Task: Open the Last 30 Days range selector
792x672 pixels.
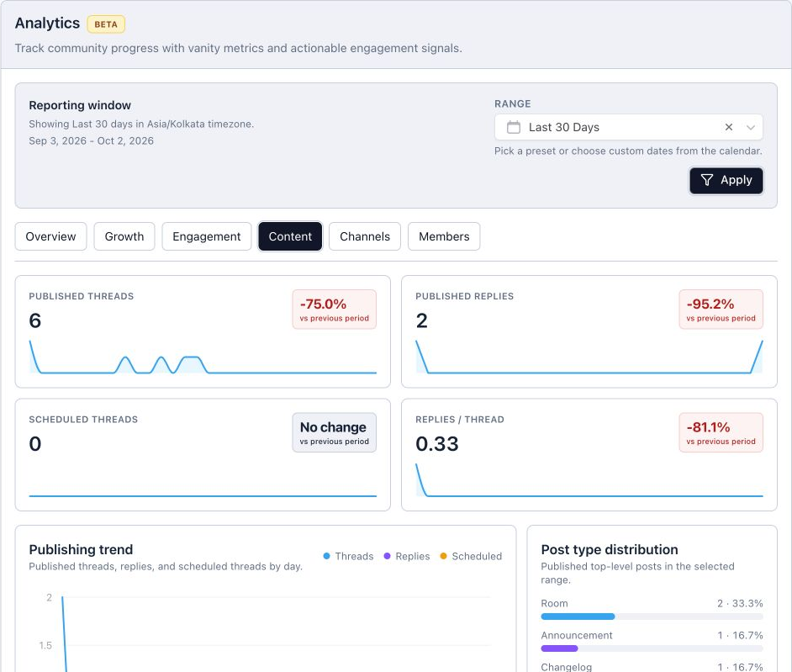Action: pyautogui.click(x=628, y=127)
